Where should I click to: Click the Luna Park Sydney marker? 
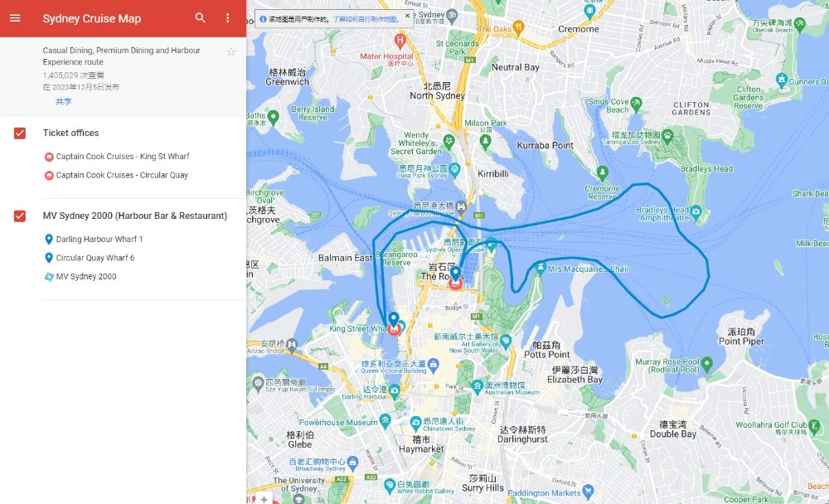click(454, 170)
